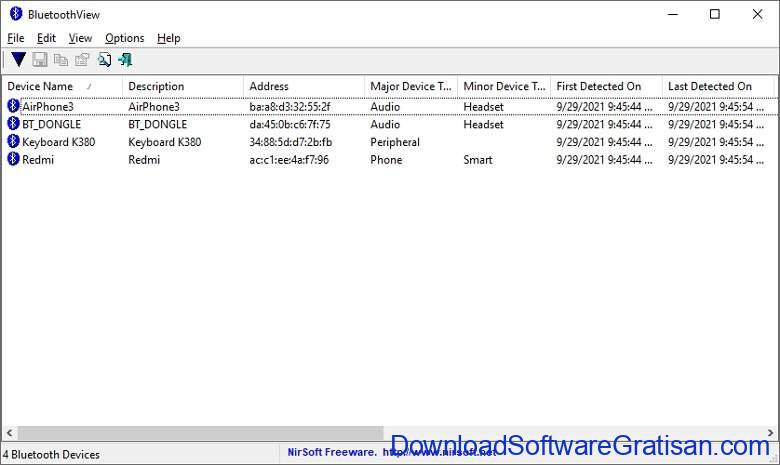780x465 pixels.
Task: Open the Options menu
Action: click(124, 38)
